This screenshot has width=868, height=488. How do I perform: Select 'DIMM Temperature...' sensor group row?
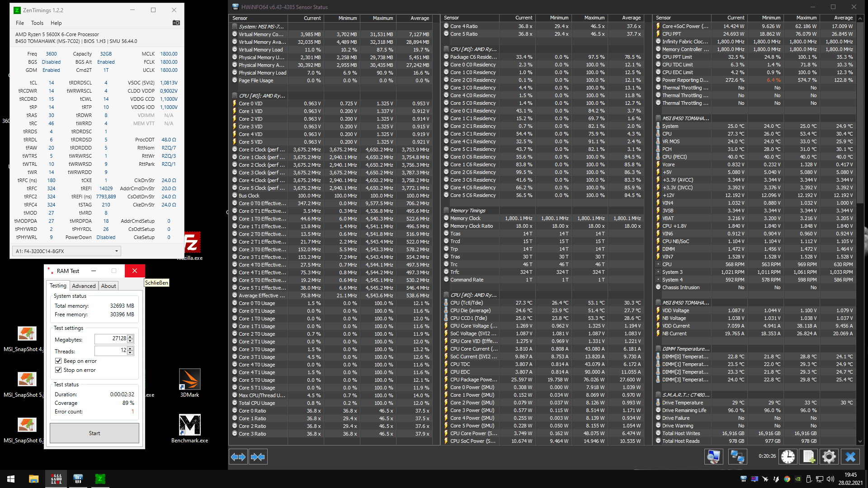(755, 349)
